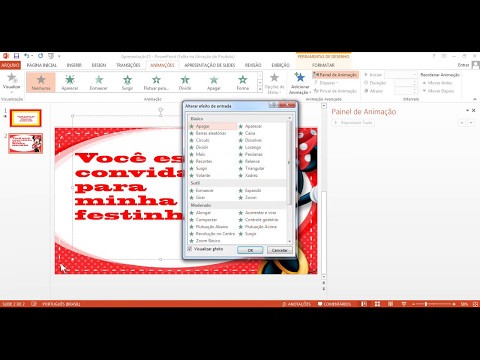Open the TRANSIÇÕES ribbon tab
The height and width of the screenshot is (360, 480).
click(128, 65)
